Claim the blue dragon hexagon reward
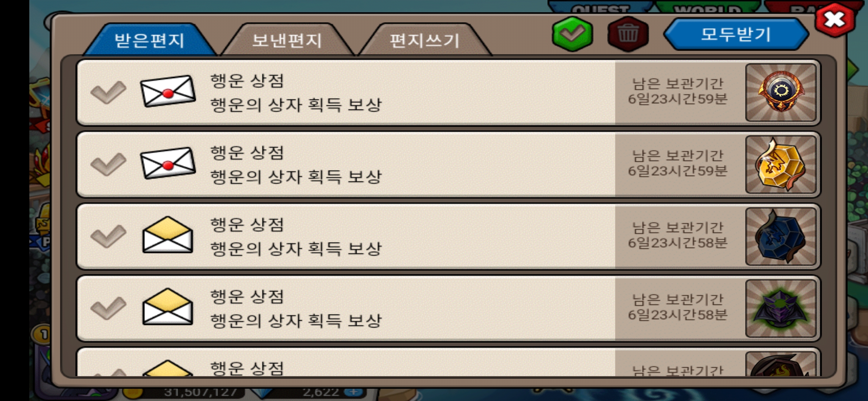The width and height of the screenshot is (868, 401). pos(781,236)
